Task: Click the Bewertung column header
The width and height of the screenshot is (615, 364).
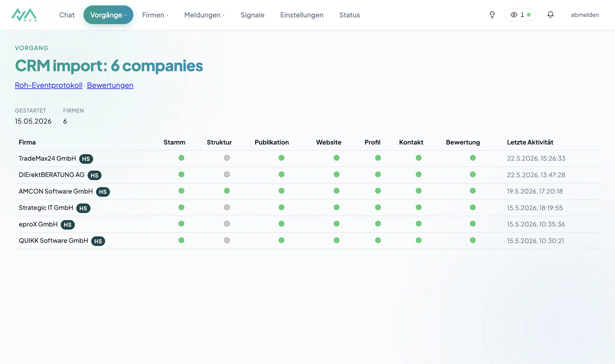Action: pos(463,142)
